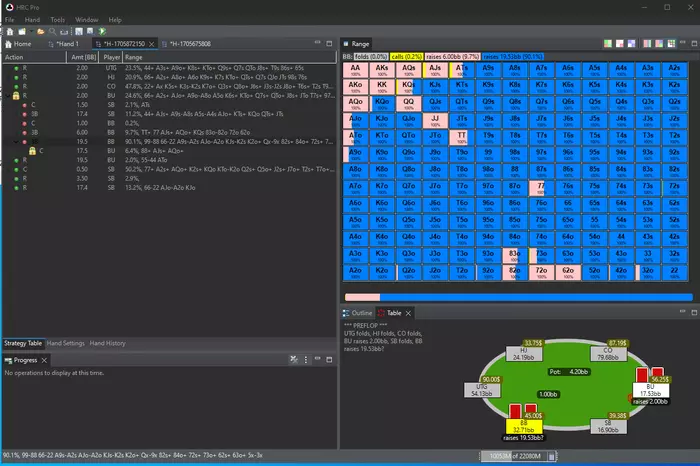Click the remove-all operations icon in Progress
This screenshot has width=700, height=466.
[x=294, y=359]
